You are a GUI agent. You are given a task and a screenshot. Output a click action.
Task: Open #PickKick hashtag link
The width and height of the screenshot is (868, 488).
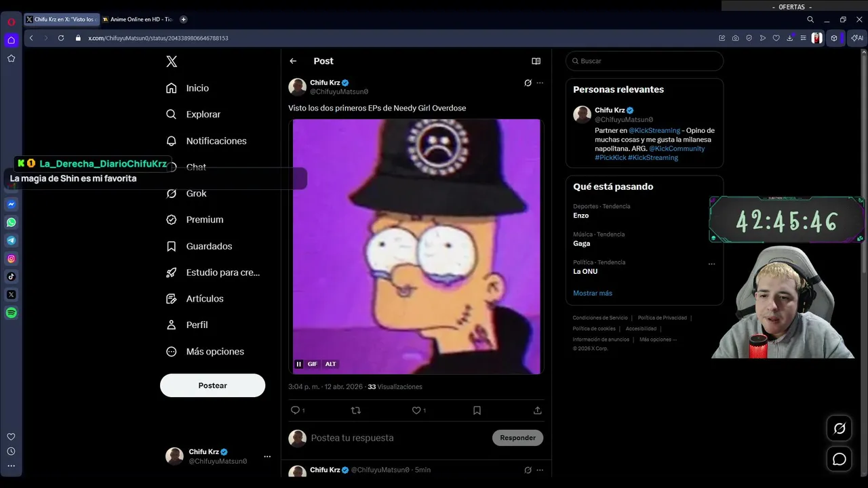(610, 157)
